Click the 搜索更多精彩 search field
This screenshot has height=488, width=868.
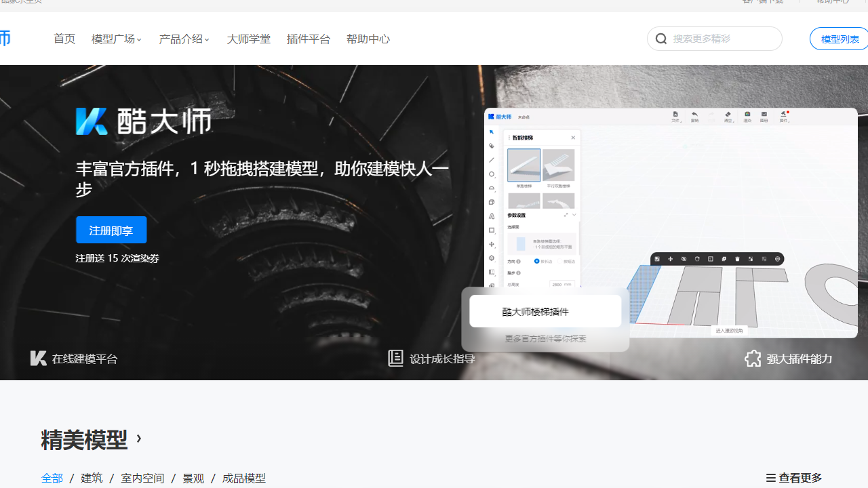click(714, 39)
